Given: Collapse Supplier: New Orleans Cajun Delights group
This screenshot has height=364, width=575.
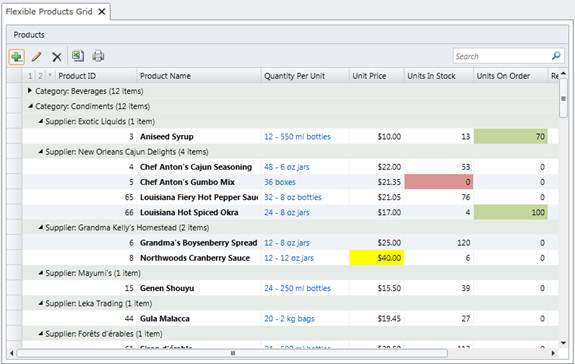Looking at the screenshot, I should pos(40,151).
